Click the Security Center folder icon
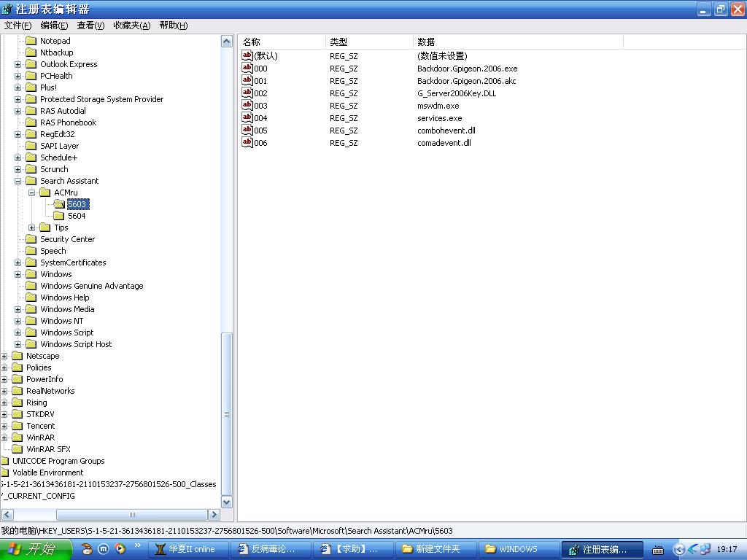The height and width of the screenshot is (560, 747). coord(31,239)
